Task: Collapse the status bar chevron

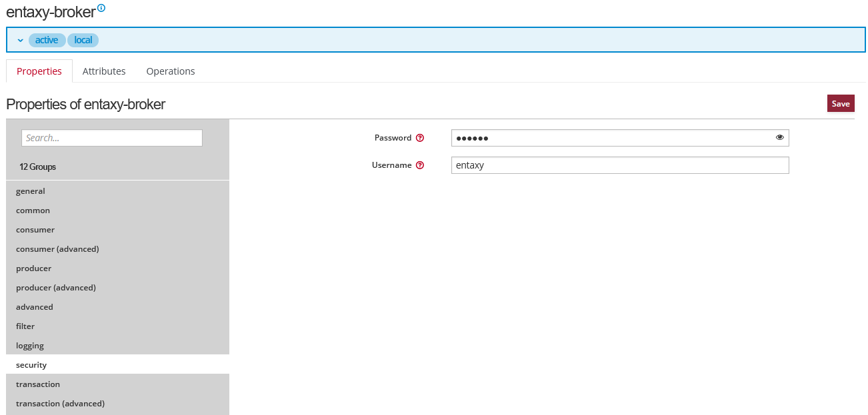Action: point(20,41)
